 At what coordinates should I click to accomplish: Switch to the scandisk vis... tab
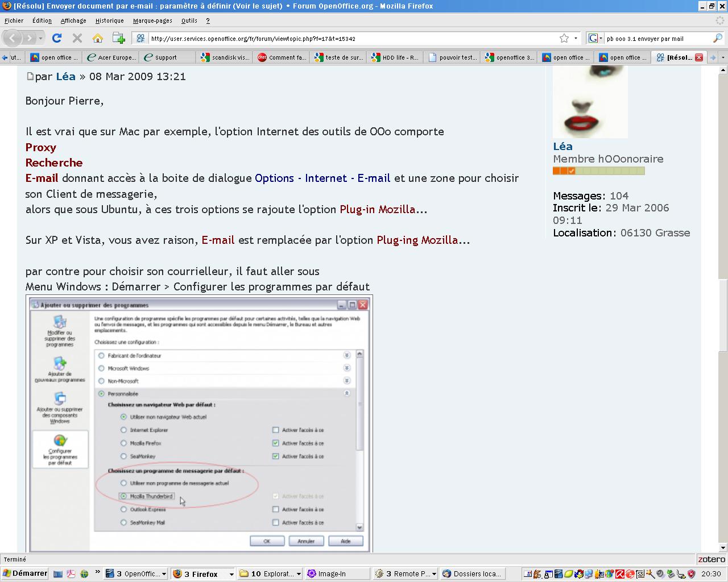pyautogui.click(x=225, y=57)
